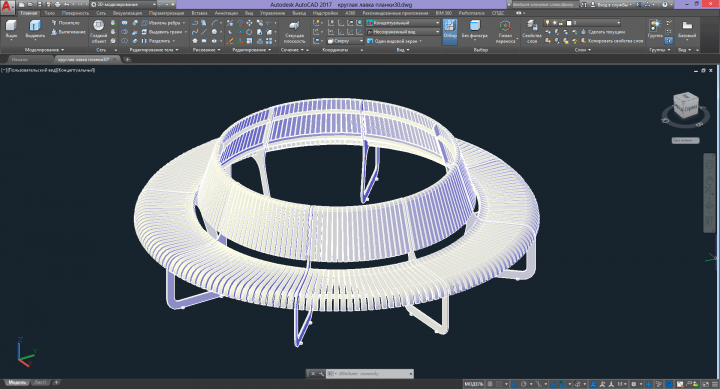Select the No Filter (Без фильтра) icon
The image size is (720, 389).
click(475, 28)
